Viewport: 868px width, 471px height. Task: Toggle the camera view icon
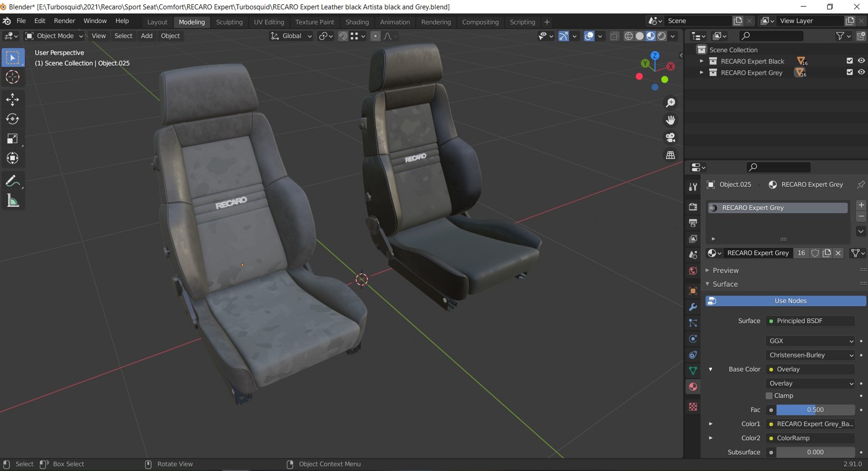point(670,137)
